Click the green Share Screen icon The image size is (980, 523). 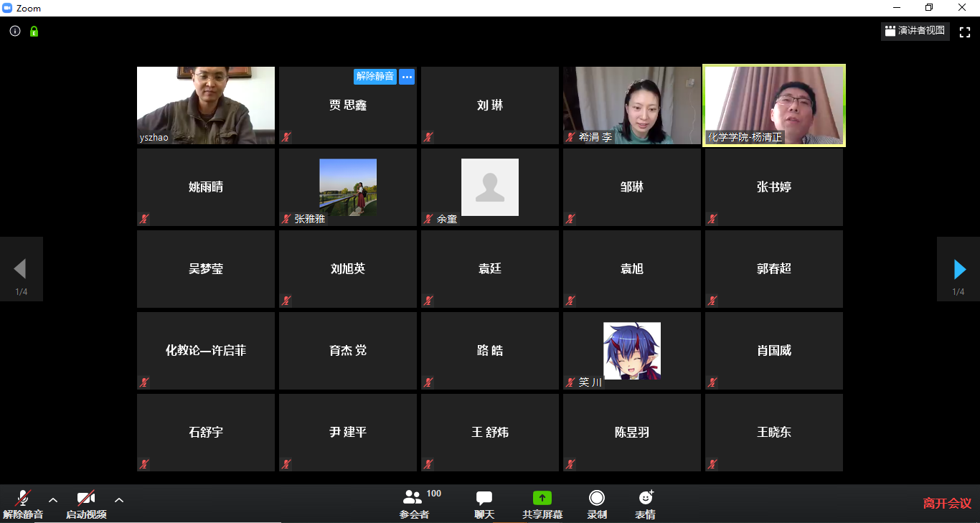pyautogui.click(x=542, y=498)
